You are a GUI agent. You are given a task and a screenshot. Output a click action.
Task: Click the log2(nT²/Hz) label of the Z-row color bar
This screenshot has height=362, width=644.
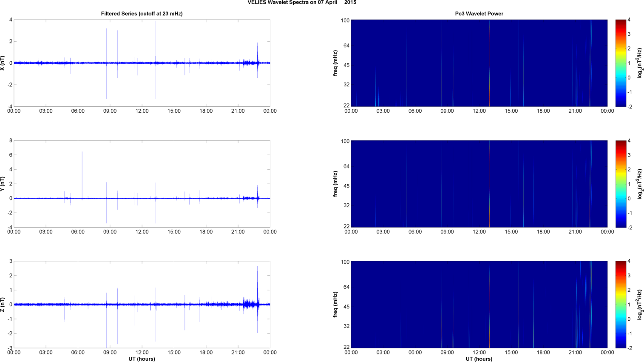pos(640,305)
